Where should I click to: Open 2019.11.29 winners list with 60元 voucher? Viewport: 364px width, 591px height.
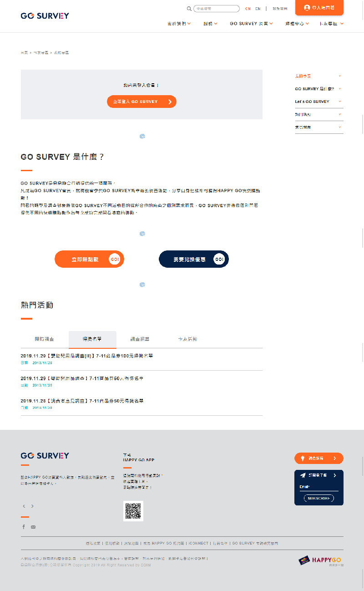tap(82, 378)
